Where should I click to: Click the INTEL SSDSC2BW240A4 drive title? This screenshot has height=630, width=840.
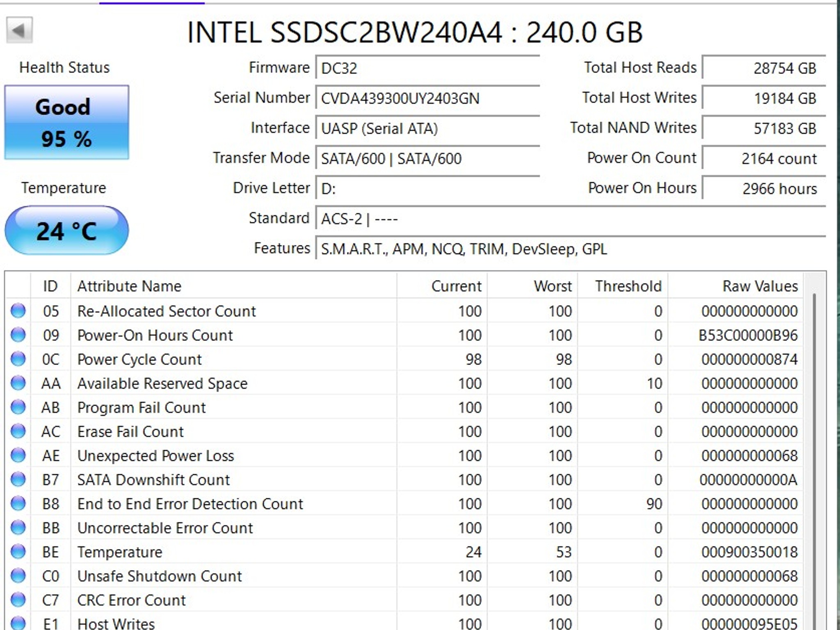tap(415, 32)
